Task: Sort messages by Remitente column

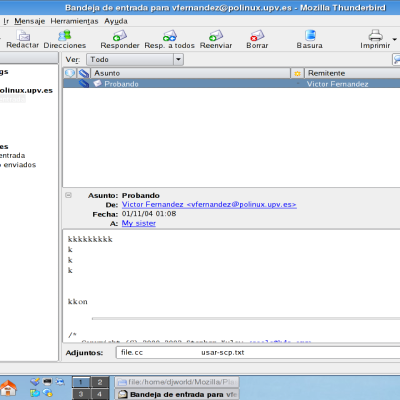Action: coord(352,73)
